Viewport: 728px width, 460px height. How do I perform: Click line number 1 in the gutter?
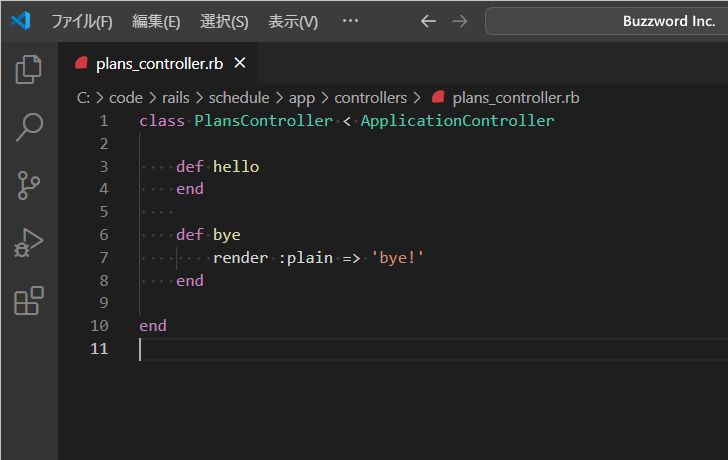(x=104, y=121)
